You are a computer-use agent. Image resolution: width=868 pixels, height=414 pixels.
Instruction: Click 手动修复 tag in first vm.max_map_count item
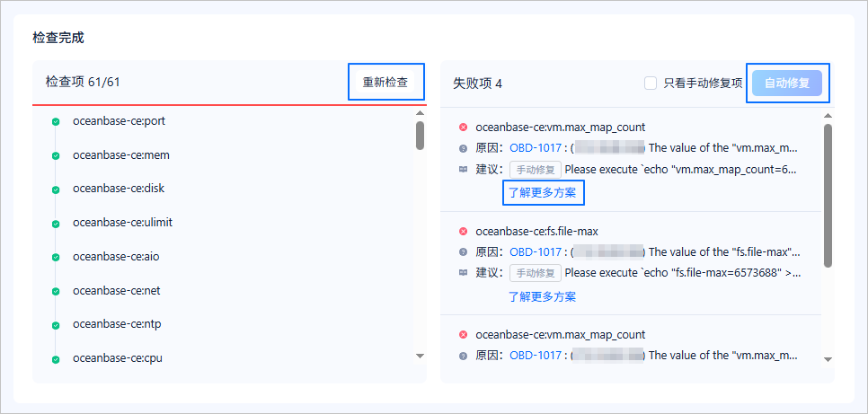(x=536, y=170)
